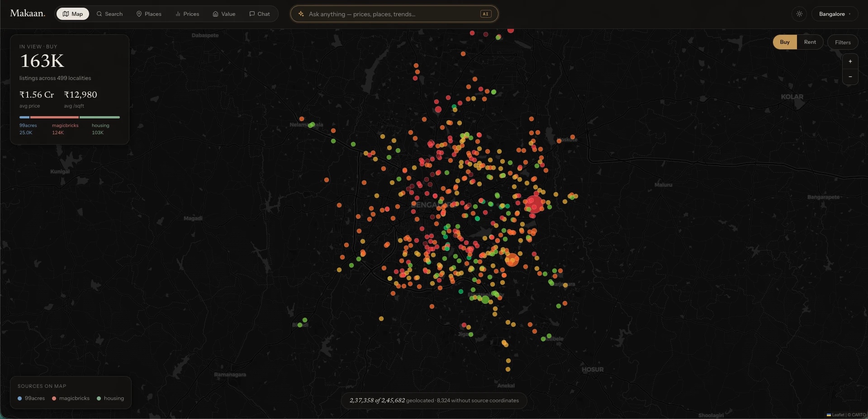Open the Bangalore city dropdown
This screenshot has width=868, height=419.
click(x=835, y=14)
